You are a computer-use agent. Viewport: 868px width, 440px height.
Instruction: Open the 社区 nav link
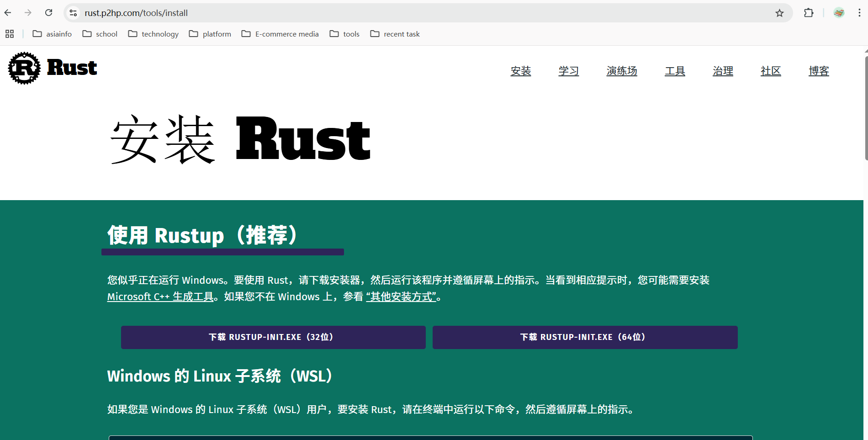(x=771, y=71)
